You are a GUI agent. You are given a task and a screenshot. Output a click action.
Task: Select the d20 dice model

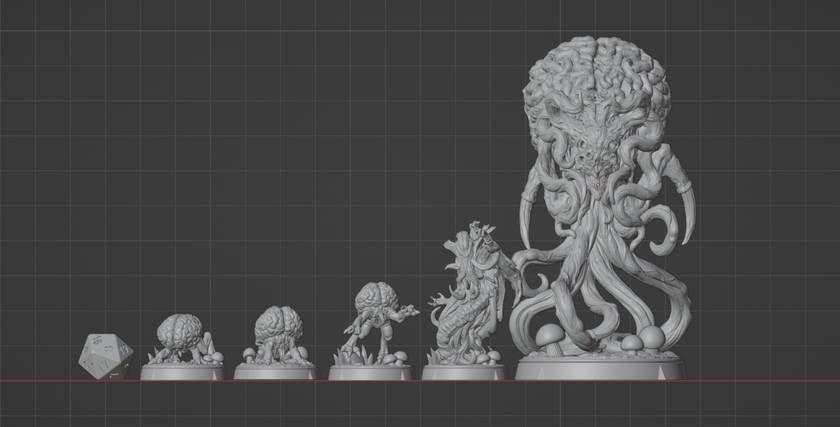tap(106, 356)
